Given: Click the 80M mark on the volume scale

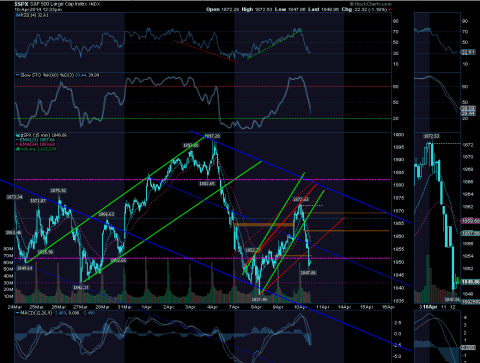Looking at the screenshot, I should [x=8, y=249].
